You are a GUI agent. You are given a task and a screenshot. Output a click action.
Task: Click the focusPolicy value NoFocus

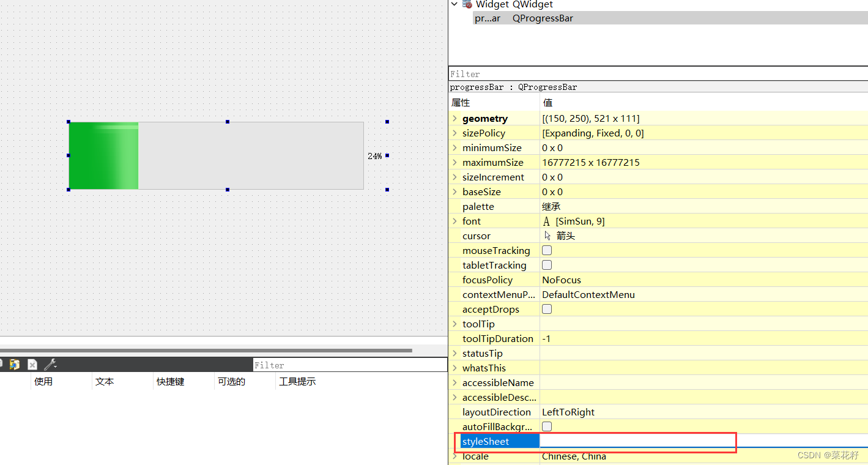tap(562, 280)
